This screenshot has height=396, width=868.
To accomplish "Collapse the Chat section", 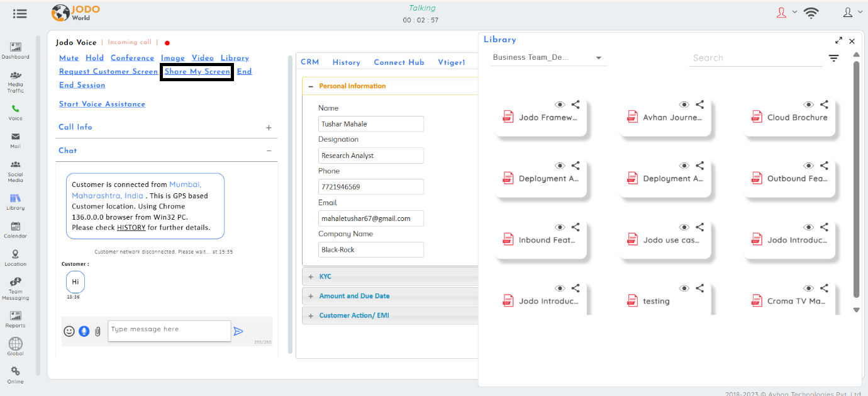I will click(269, 151).
